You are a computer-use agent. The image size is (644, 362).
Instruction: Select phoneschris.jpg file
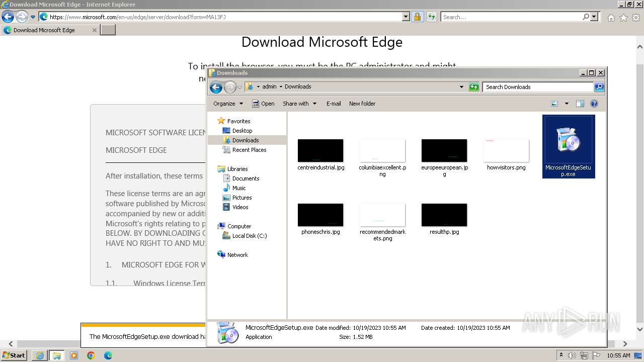320,219
